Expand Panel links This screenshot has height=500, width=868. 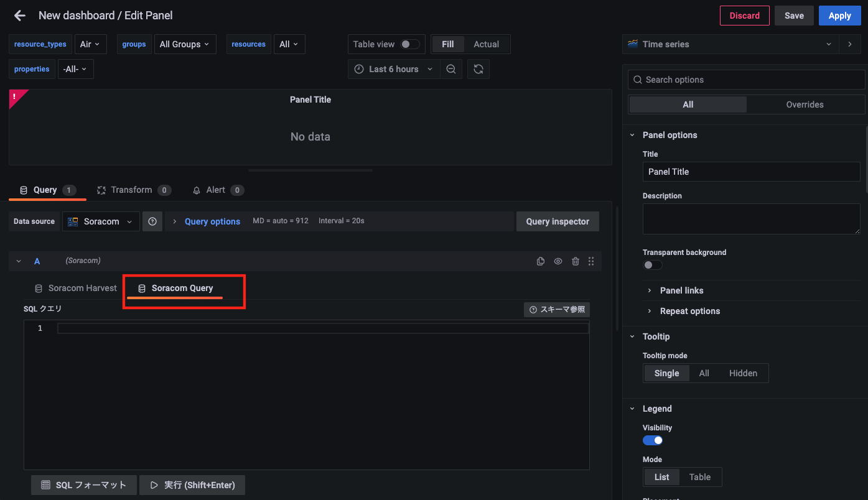681,290
